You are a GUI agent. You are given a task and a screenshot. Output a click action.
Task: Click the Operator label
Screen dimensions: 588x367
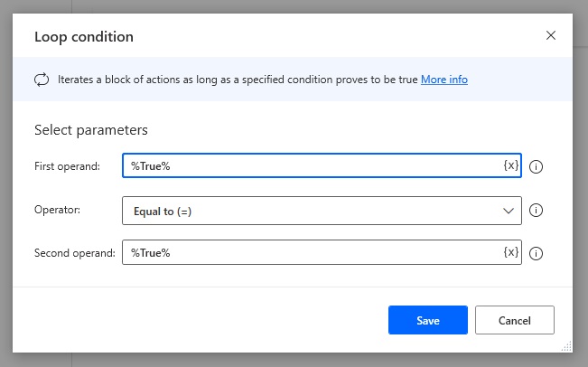click(57, 210)
